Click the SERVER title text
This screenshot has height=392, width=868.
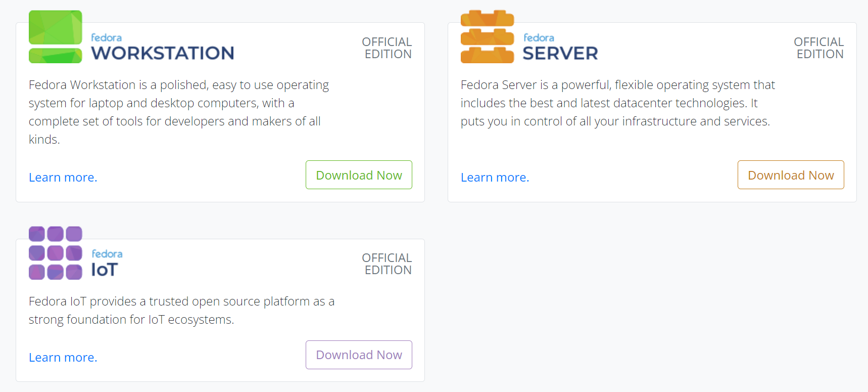[560, 53]
